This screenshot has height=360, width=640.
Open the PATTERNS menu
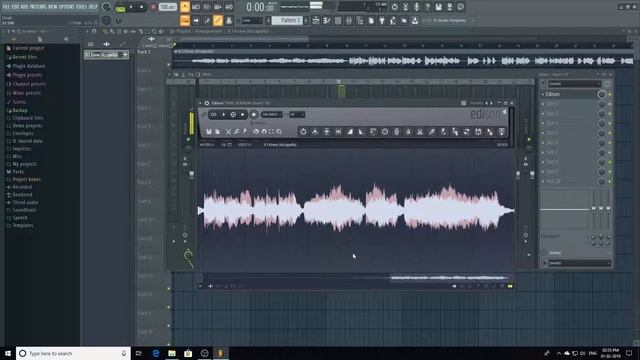click(38, 7)
